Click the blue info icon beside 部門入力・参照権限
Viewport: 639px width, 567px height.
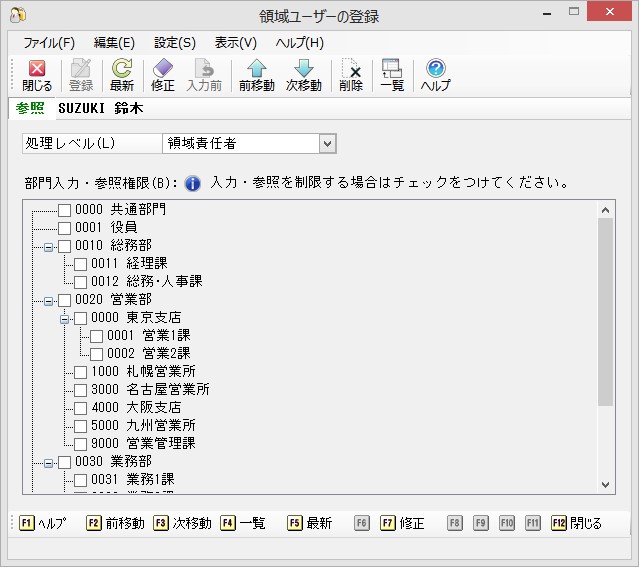click(x=194, y=183)
